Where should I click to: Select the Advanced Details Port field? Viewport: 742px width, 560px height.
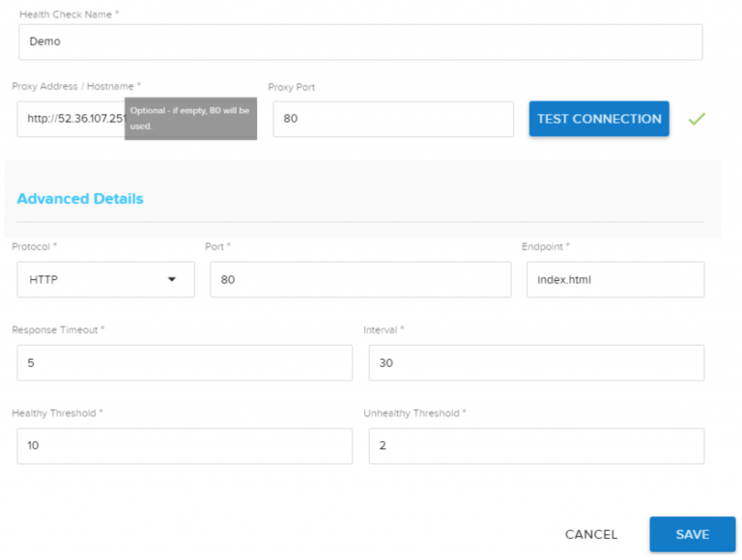point(359,280)
